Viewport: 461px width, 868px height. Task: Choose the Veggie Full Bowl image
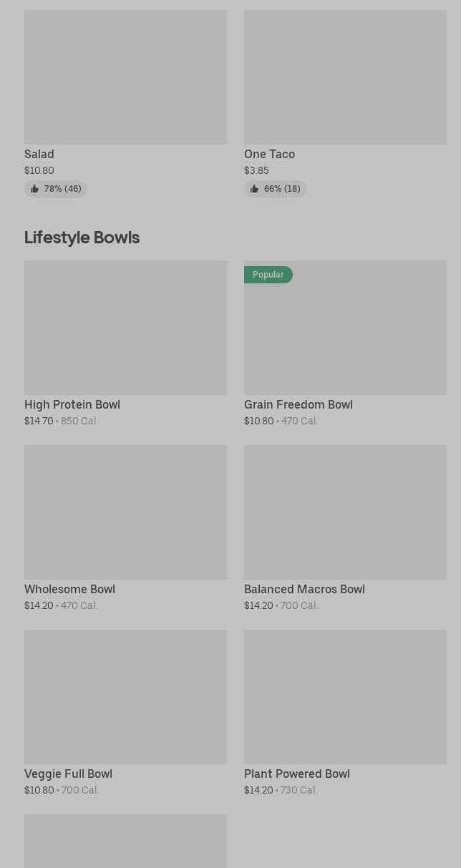125,696
